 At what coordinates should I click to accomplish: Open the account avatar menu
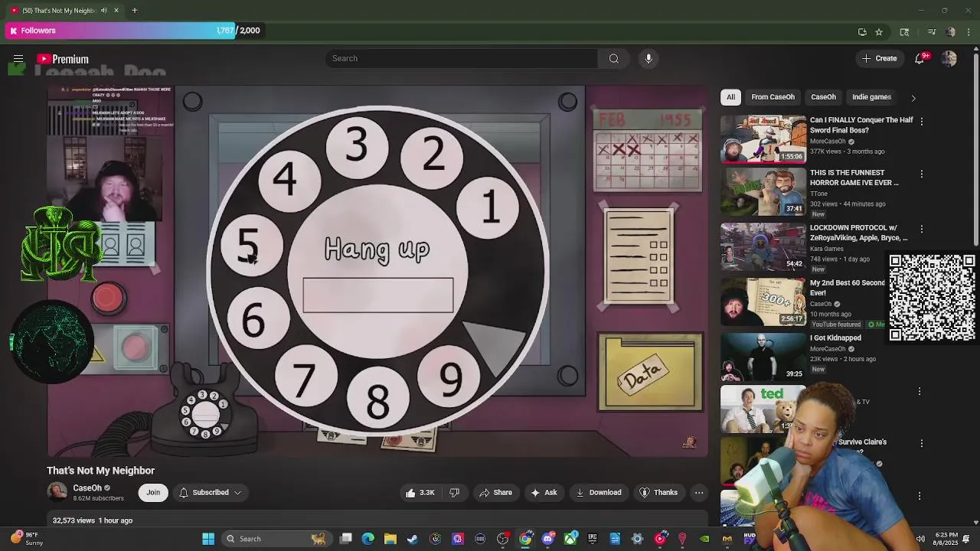coord(949,59)
